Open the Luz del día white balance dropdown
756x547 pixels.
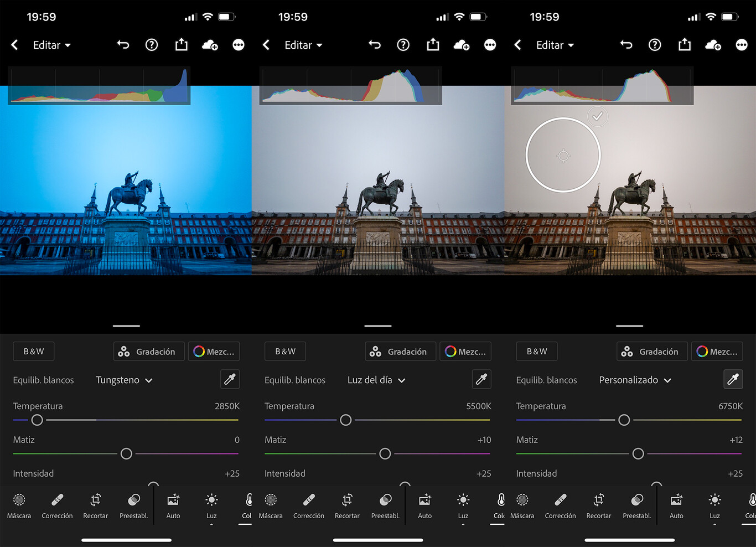[376, 380]
